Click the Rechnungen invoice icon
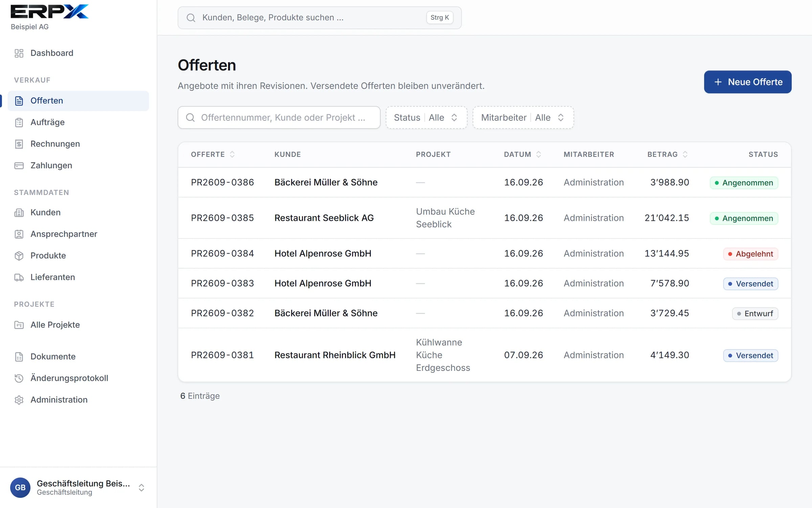Viewport: 812px width, 508px height. pos(19,144)
